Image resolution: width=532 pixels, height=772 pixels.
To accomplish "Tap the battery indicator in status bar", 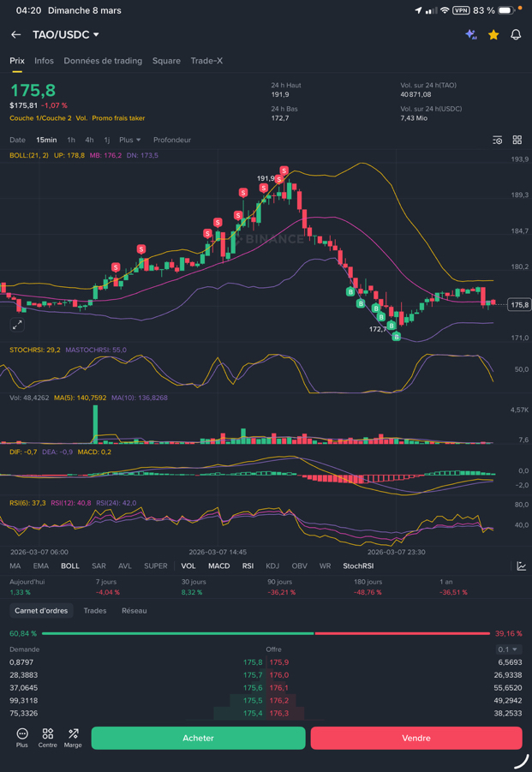I will pos(506,10).
